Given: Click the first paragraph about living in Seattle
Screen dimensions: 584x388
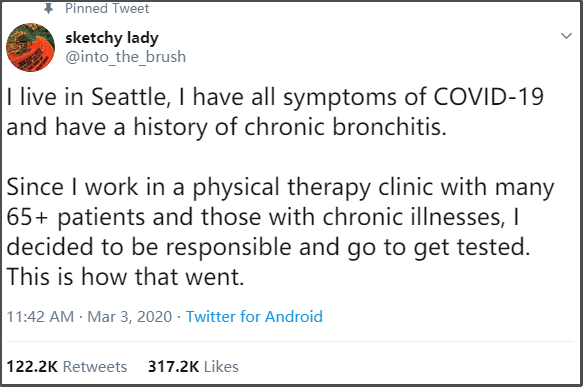Looking at the screenshot, I should [x=275, y=112].
